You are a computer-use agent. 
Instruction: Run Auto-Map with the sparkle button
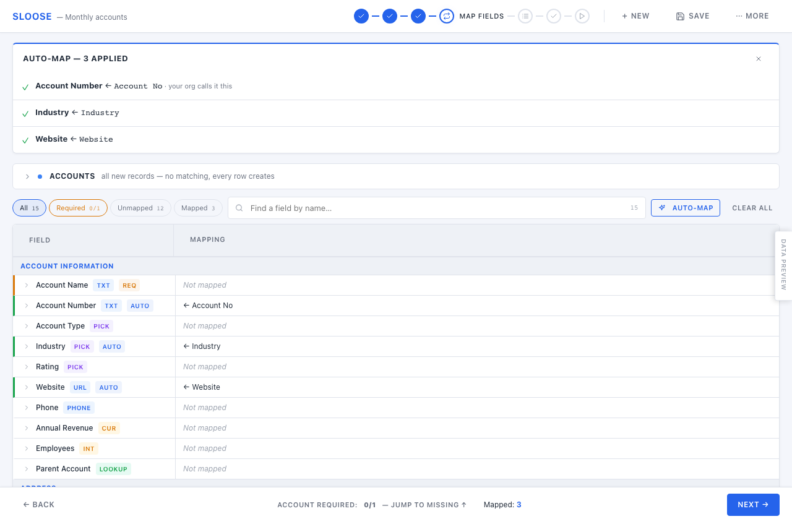pyautogui.click(x=686, y=208)
